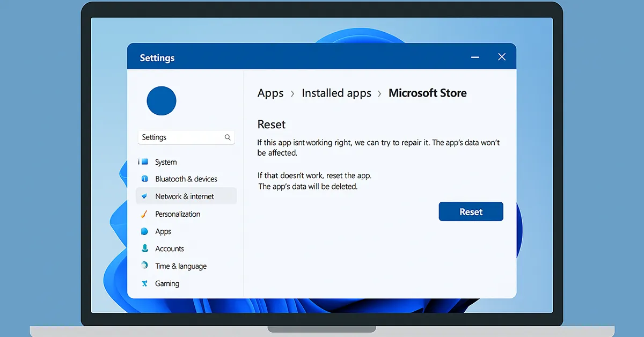
Task: Click "If that doesn't work, reset the app" text
Action: (x=314, y=175)
